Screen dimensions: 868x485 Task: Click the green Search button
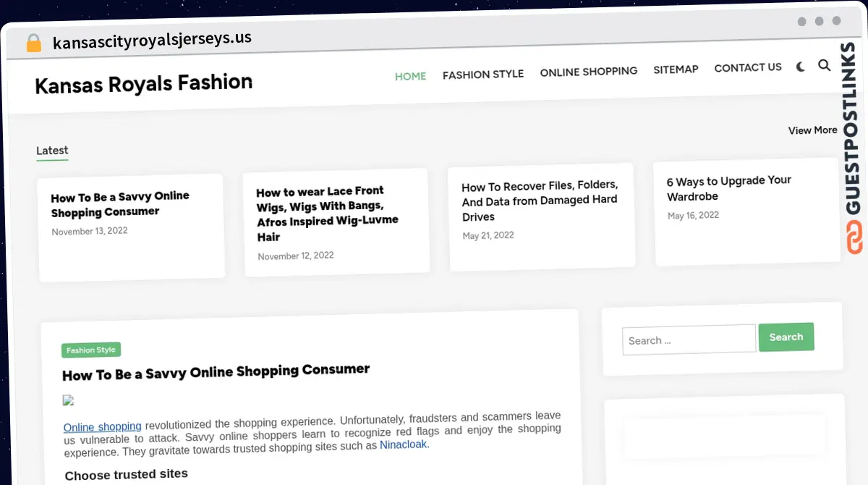(x=786, y=337)
